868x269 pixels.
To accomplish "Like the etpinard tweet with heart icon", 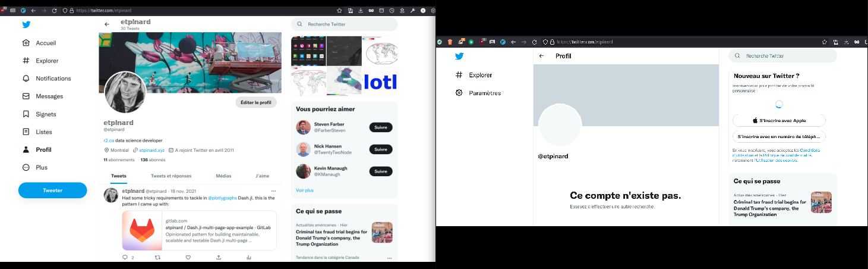I will coord(188,258).
